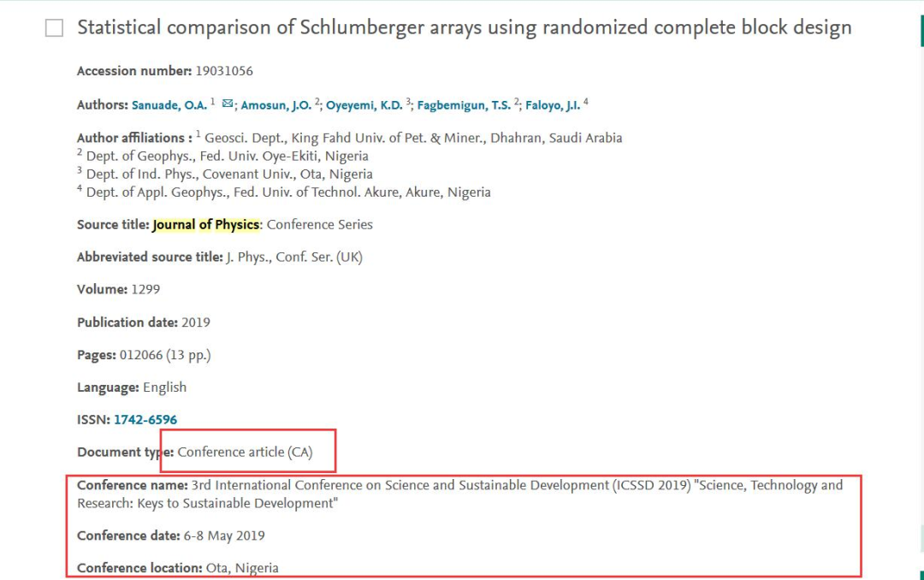Click the article title about Schlumberger arrays
This screenshot has height=580, width=924.
click(465, 27)
